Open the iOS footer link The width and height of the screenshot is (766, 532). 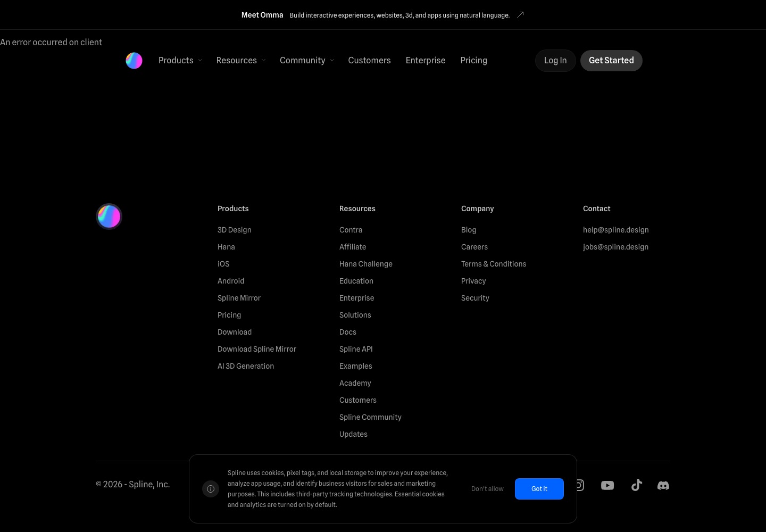(223, 264)
